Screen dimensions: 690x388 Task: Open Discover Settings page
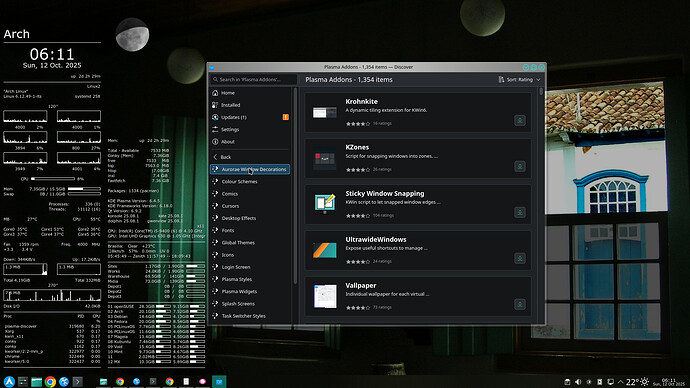tap(250, 130)
